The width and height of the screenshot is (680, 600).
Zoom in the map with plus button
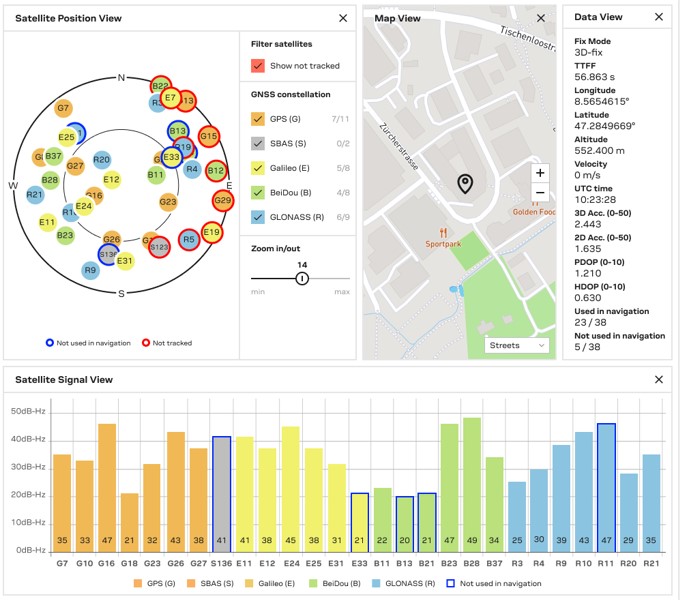[540, 173]
